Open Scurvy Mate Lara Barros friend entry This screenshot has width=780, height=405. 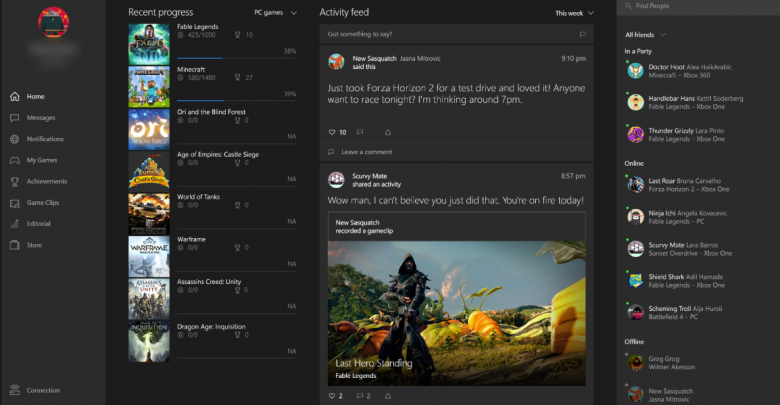pos(680,249)
